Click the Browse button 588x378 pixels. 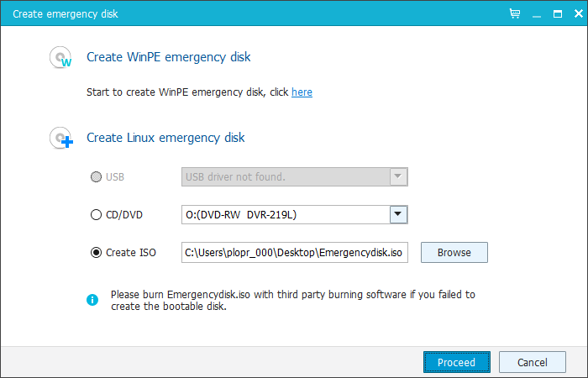[x=454, y=252]
